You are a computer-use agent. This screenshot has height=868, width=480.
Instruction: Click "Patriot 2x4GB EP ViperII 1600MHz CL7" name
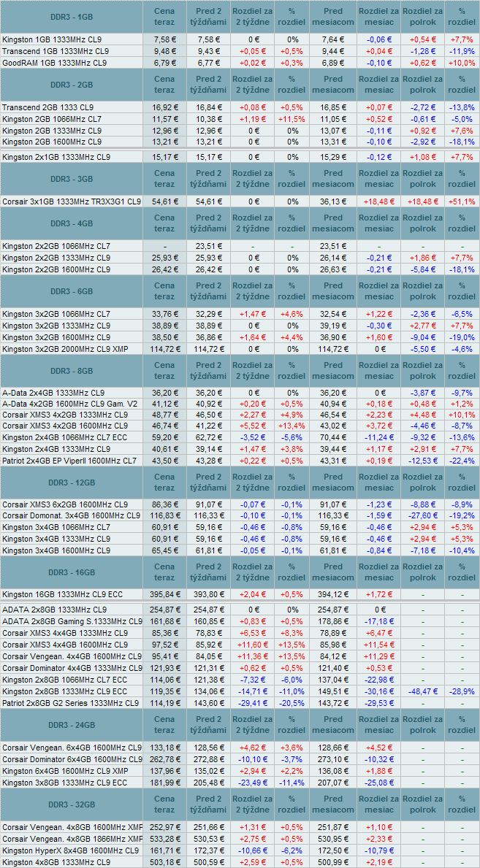pyautogui.click(x=70, y=461)
